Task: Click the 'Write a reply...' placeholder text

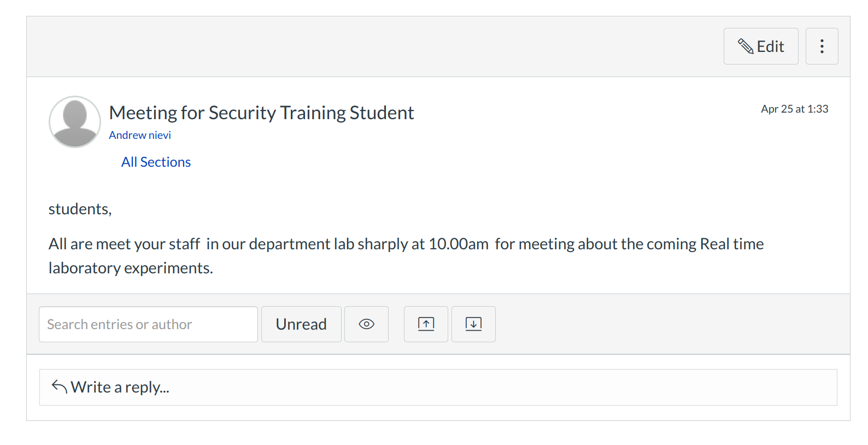Action: [x=120, y=387]
